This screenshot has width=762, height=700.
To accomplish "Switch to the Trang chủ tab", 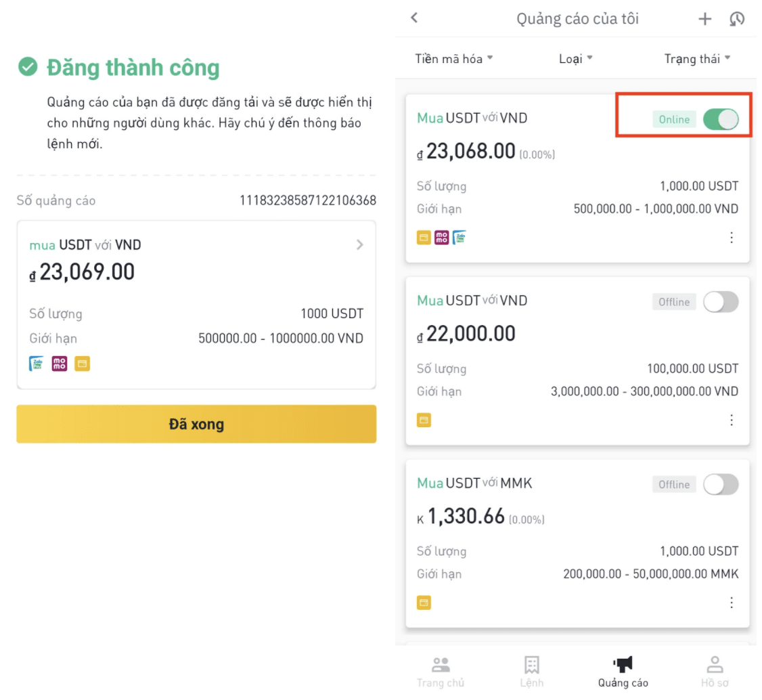I will [441, 672].
